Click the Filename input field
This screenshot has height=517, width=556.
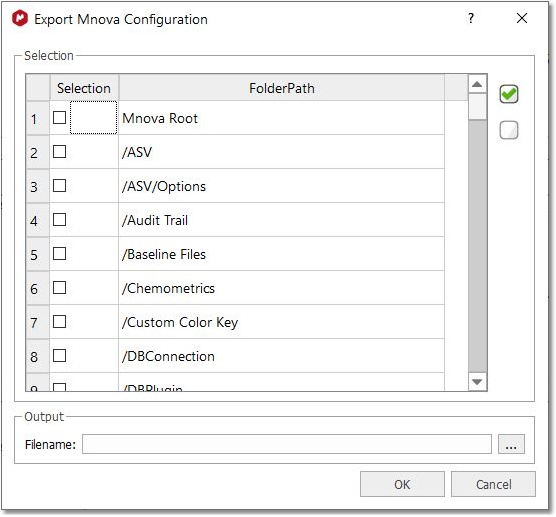coord(287,444)
